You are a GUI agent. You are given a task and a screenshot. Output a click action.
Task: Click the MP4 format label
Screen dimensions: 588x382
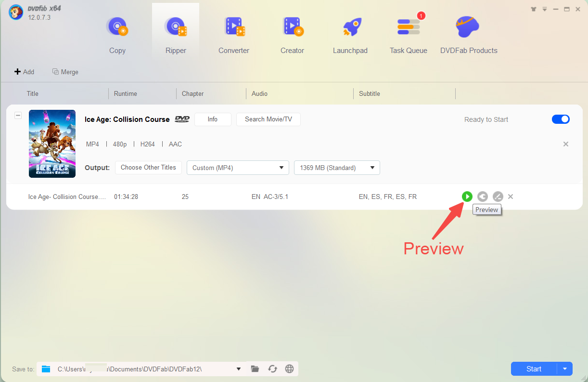(x=92, y=144)
